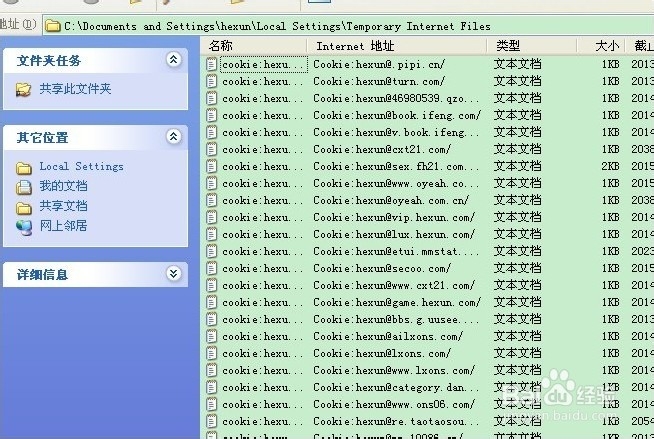Image resolution: width=654 pixels, height=439 pixels.
Task: Click the Local Settings folder icon
Action: [24, 168]
